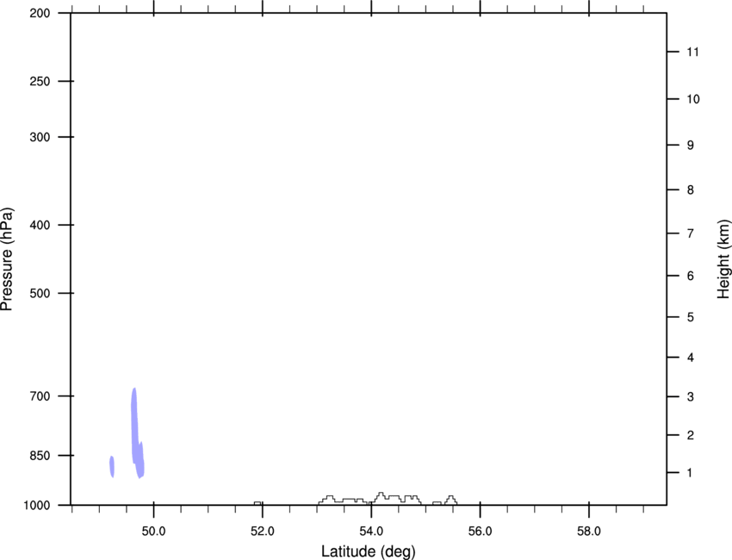Click the 52.0 latitude tick label
The width and height of the screenshot is (732, 560).
tap(263, 531)
